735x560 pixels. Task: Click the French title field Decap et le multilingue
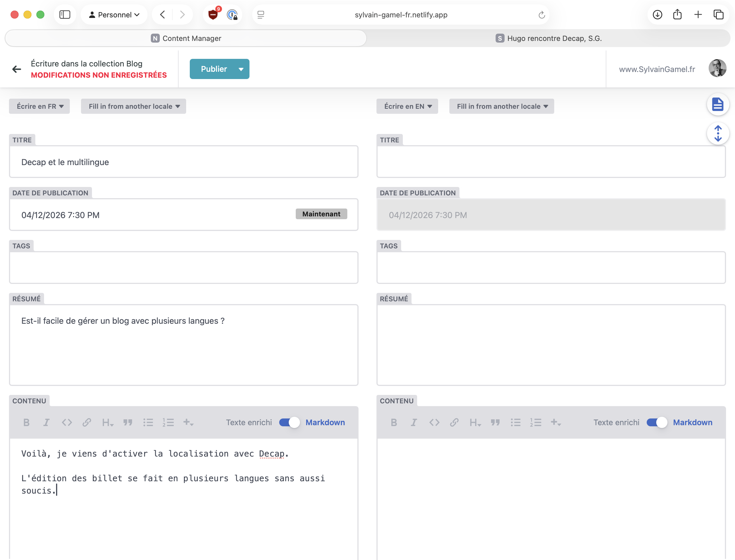coord(183,162)
